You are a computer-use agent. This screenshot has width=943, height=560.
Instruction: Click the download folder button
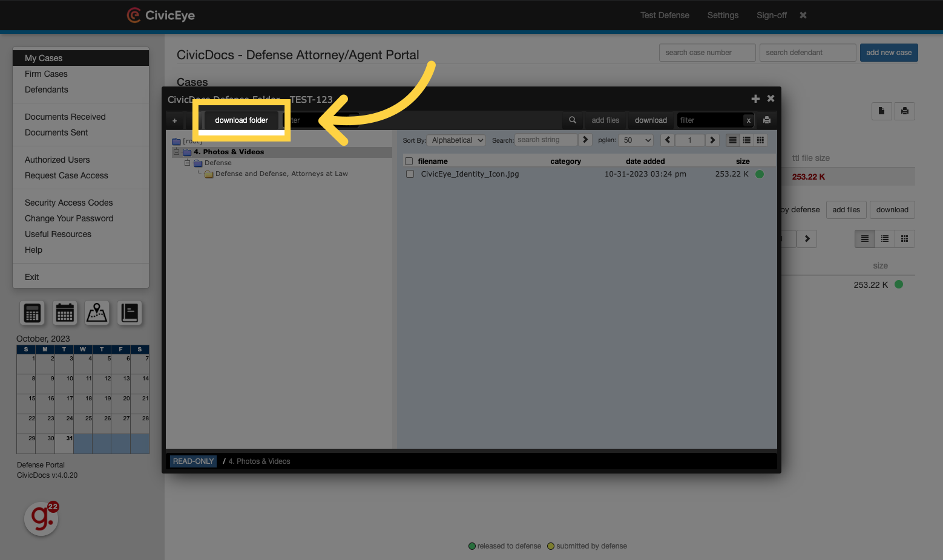(241, 120)
